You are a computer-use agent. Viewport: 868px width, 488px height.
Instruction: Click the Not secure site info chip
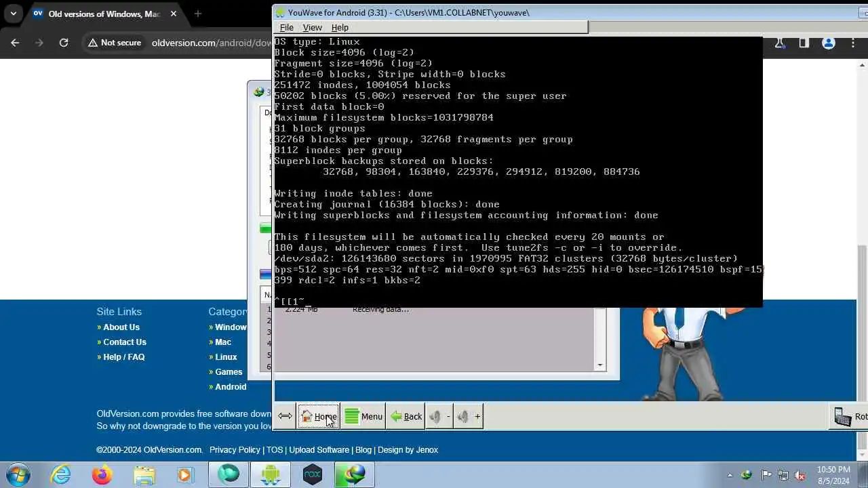(x=114, y=43)
